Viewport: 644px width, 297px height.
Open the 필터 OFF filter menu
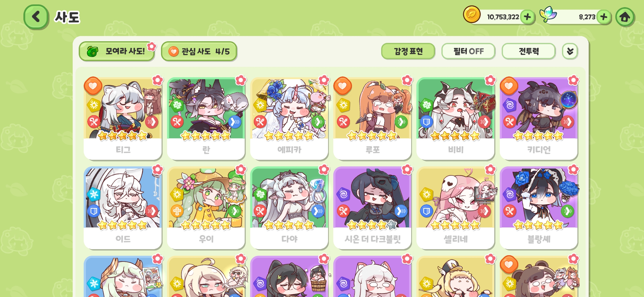(x=468, y=51)
